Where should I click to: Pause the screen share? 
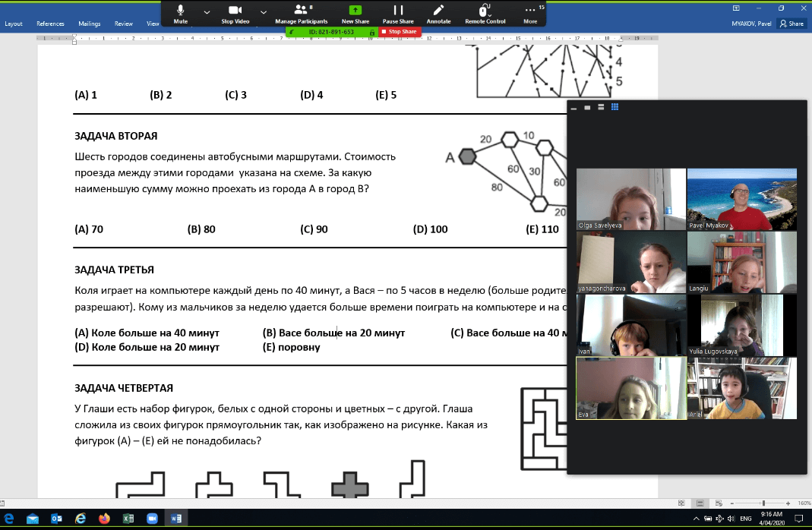coord(398,13)
